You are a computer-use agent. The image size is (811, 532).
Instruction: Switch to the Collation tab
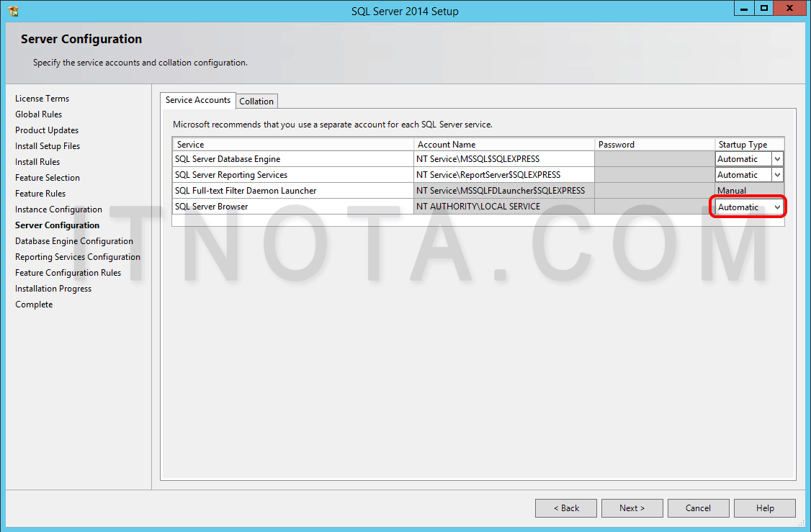point(256,101)
